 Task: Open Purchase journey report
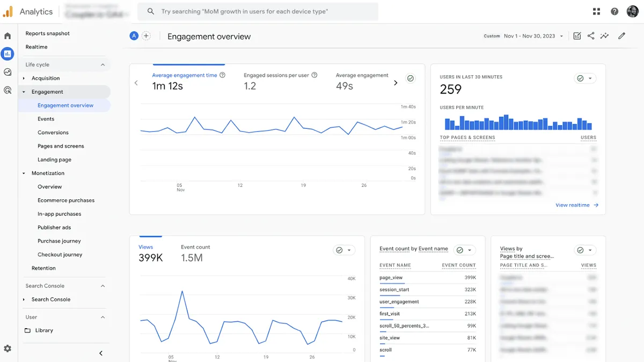59,241
